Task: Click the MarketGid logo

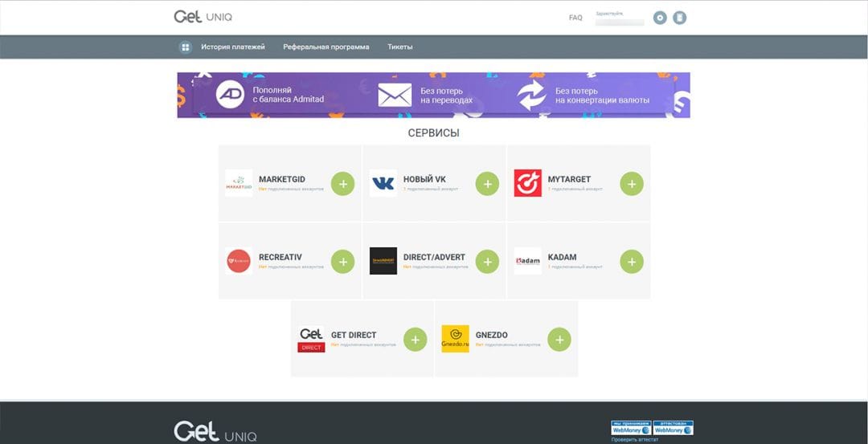Action: [x=240, y=184]
